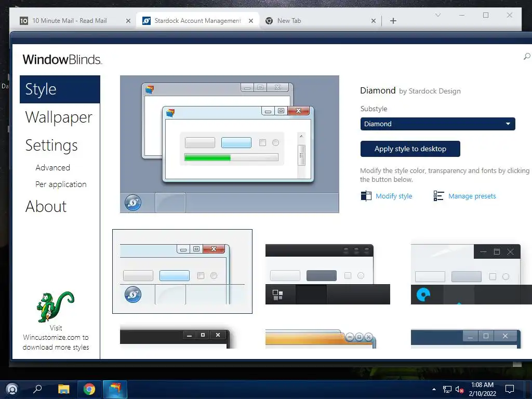Select the style thumbnail with cyan circle start button

471,274
